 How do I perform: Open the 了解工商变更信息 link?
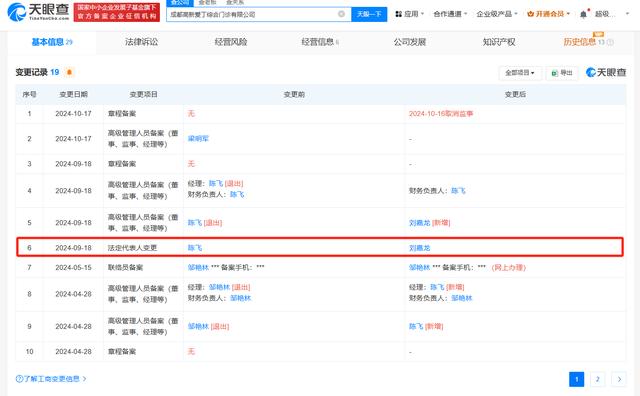(51, 379)
